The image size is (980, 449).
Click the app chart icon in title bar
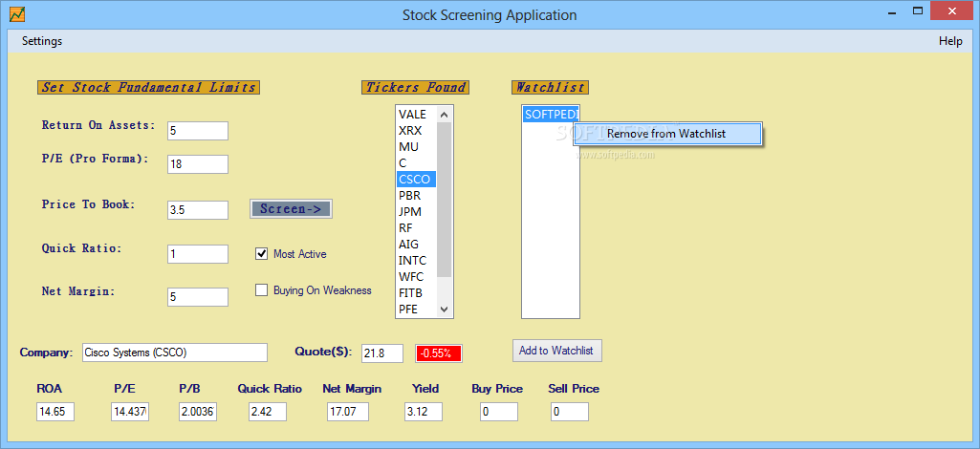coord(18,13)
